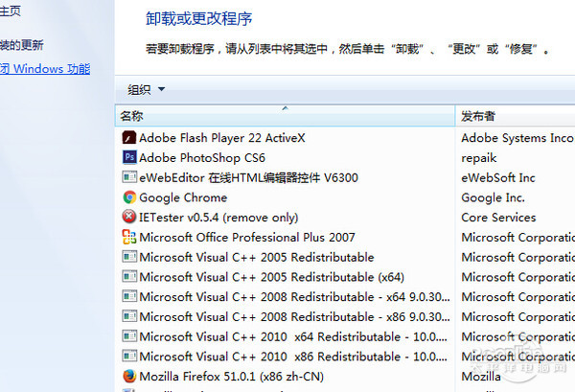Sort the list by the 发布者 column header
Viewport: 575px width, 392px height.
click(516, 116)
